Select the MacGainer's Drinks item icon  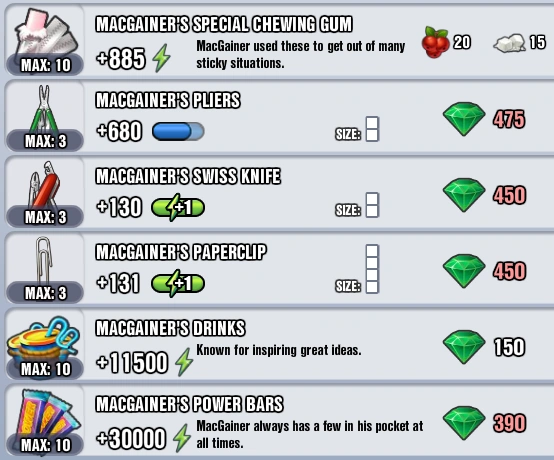click(43, 340)
